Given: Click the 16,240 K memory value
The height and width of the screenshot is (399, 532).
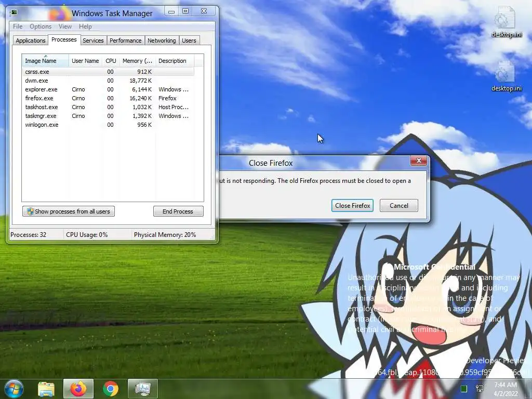Looking at the screenshot, I should coord(140,98).
